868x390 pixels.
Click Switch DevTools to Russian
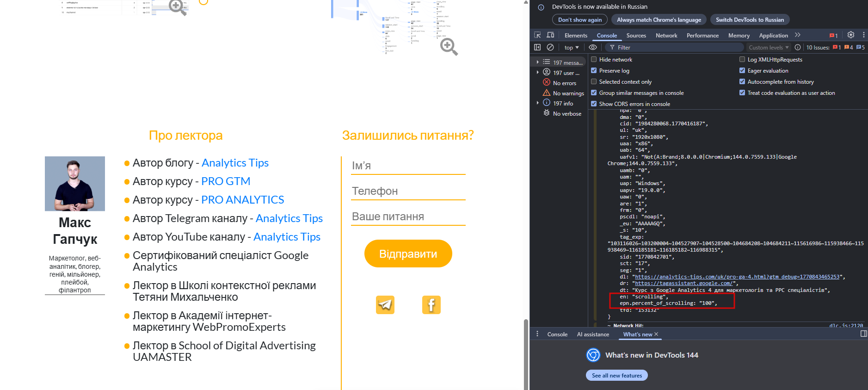coord(750,20)
